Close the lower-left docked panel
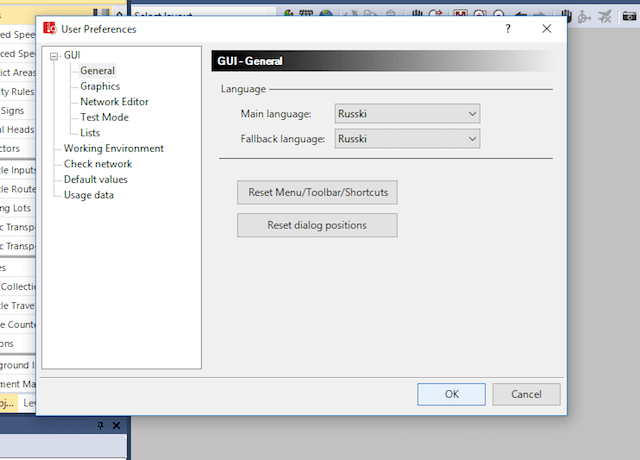 (116, 425)
